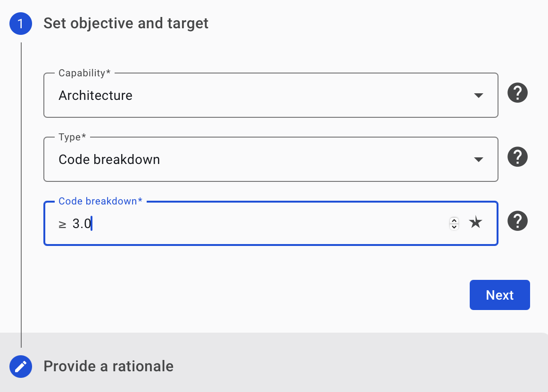Increase Code breakdown value with up arrow
The image size is (548, 392).
point(454,220)
